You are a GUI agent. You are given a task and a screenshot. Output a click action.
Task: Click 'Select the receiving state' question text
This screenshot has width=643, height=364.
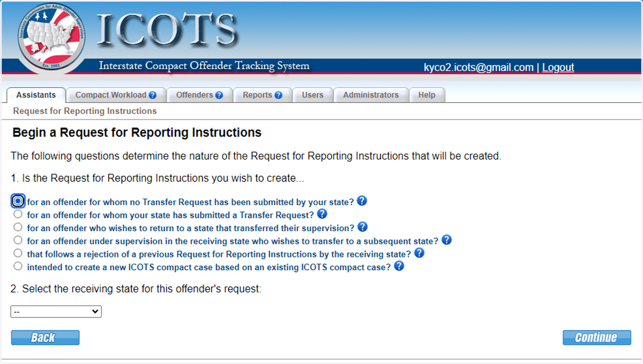coord(136,289)
